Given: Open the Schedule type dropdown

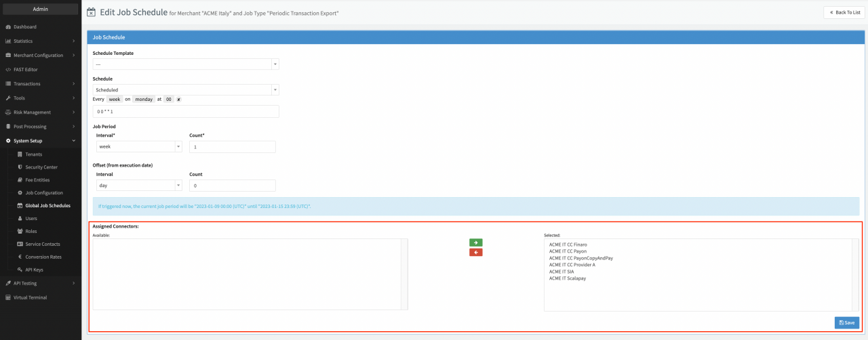Looking at the screenshot, I should pyautogui.click(x=186, y=89).
